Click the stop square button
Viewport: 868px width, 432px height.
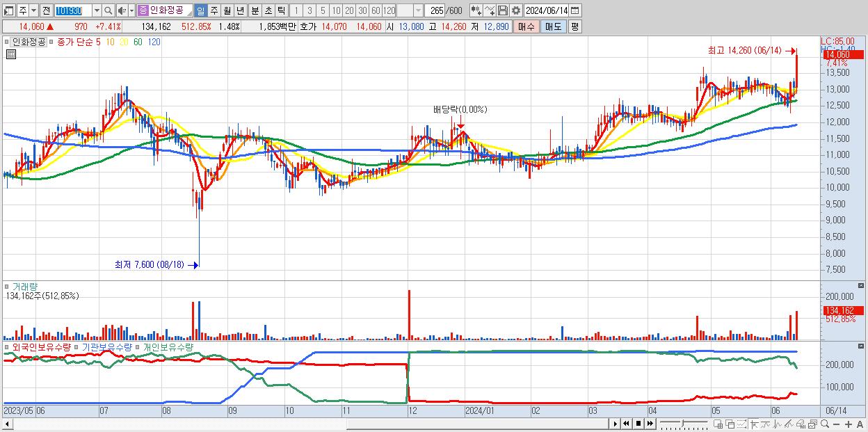click(x=638, y=424)
